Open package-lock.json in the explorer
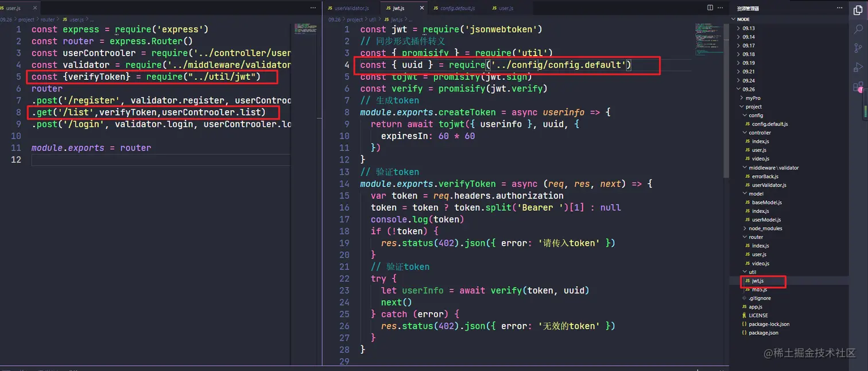 (x=768, y=324)
